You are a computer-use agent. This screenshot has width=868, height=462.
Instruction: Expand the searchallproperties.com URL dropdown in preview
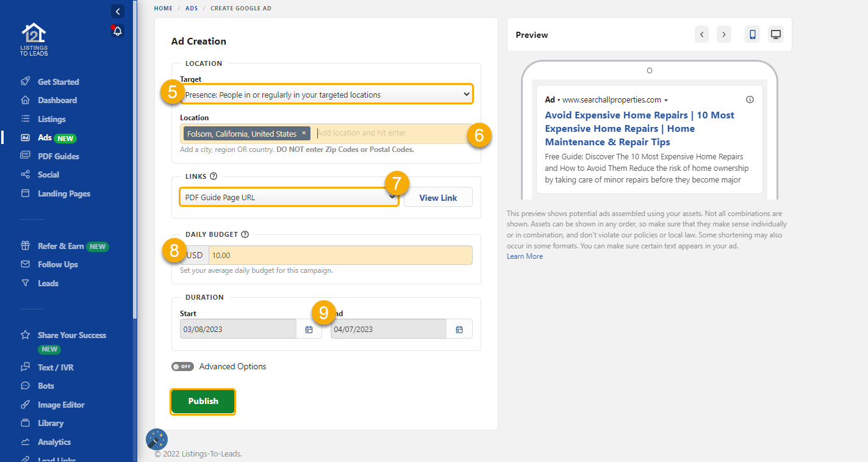[667, 99]
